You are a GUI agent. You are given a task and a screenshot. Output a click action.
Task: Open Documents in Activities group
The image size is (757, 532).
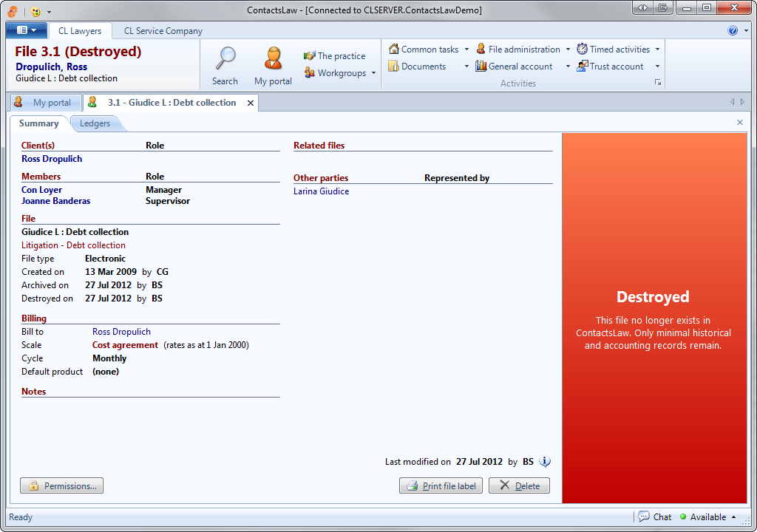point(418,66)
